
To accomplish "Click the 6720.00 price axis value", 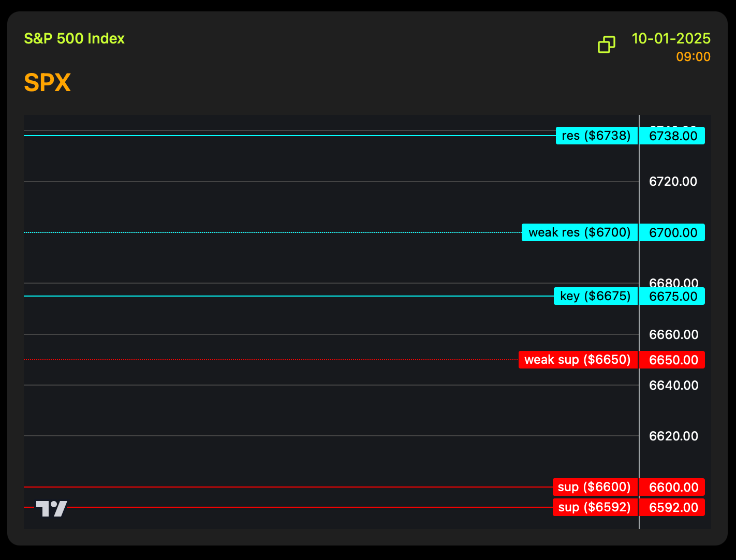I will pyautogui.click(x=673, y=182).
